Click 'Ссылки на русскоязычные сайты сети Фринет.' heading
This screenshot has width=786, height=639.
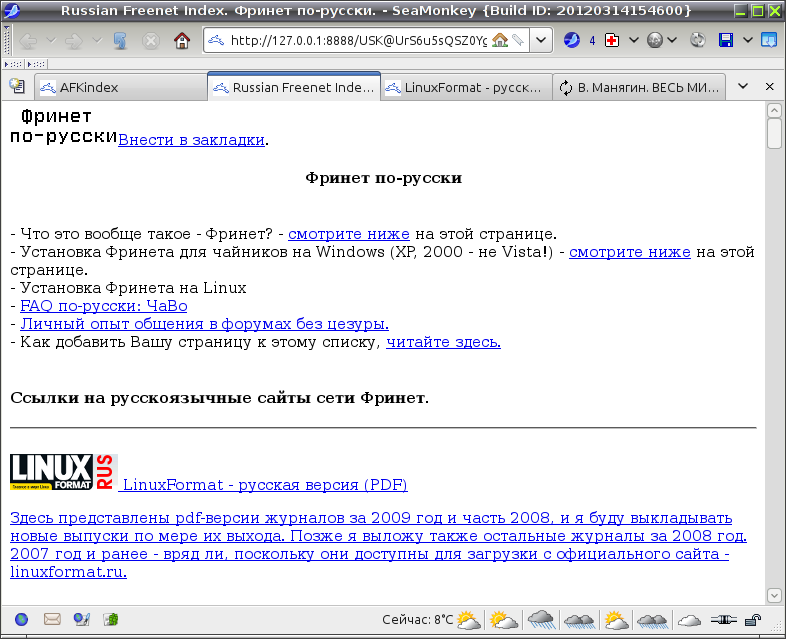(x=220, y=398)
